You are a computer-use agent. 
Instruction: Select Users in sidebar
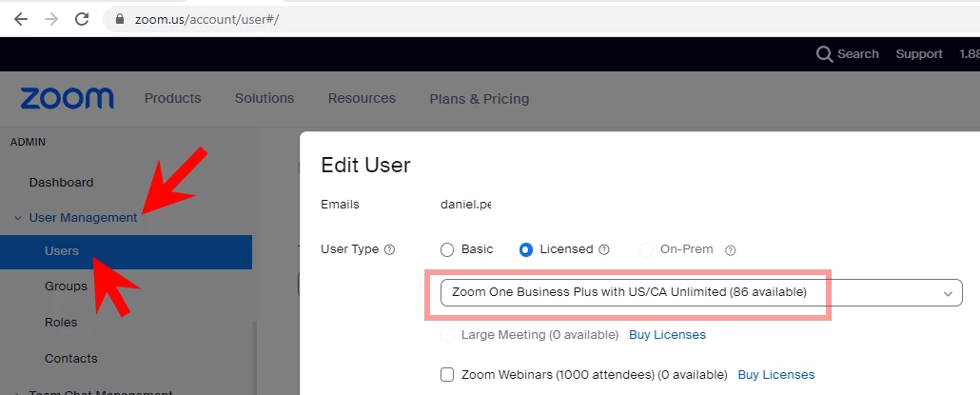coord(126,252)
